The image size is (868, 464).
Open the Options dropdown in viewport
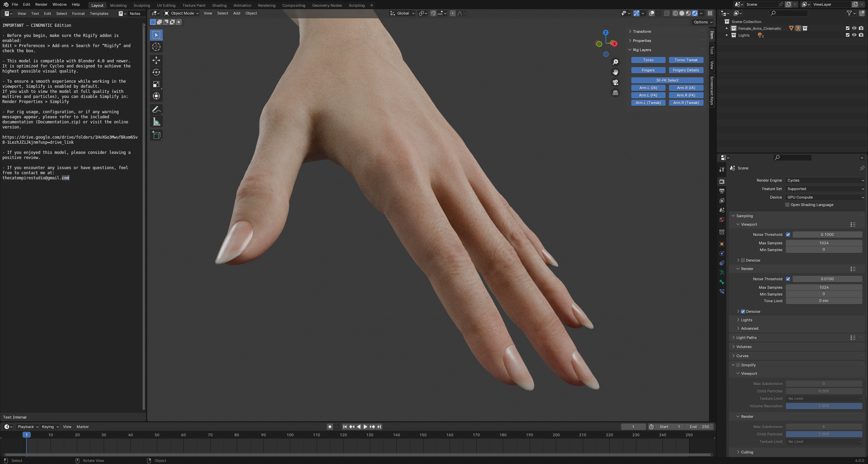pyautogui.click(x=703, y=22)
